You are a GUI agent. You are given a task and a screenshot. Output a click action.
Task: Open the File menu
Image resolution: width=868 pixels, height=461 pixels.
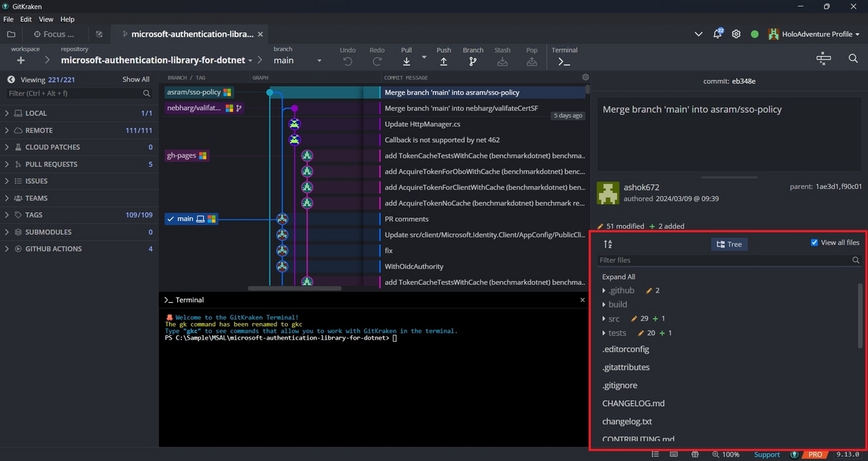(x=9, y=20)
